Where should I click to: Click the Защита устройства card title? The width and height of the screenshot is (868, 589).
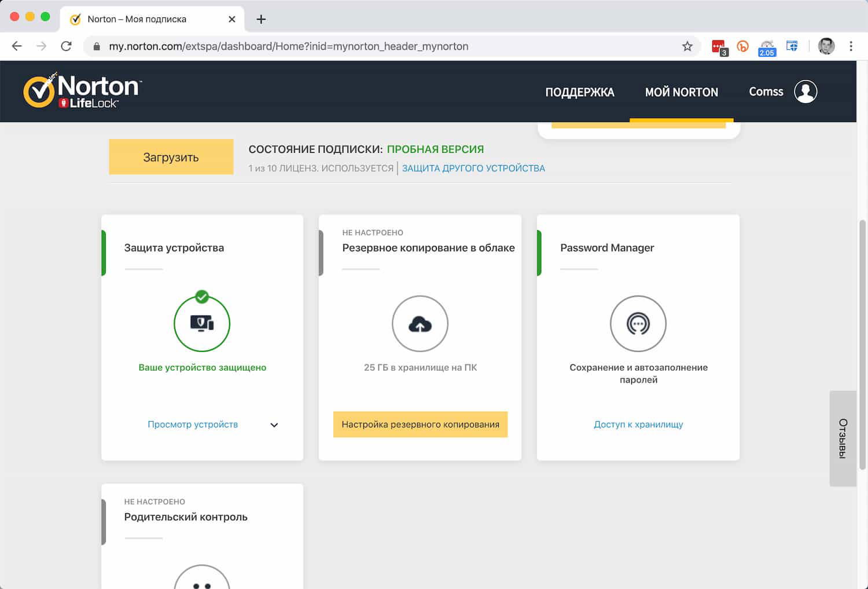click(174, 248)
